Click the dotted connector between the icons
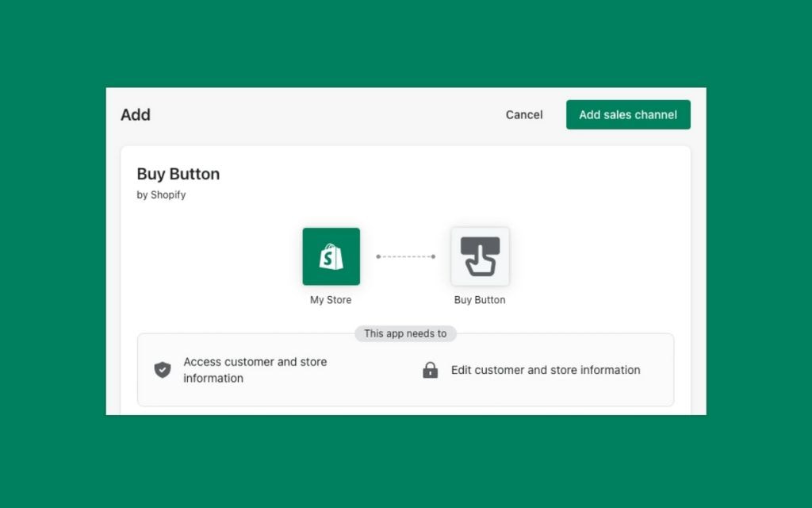 point(405,256)
